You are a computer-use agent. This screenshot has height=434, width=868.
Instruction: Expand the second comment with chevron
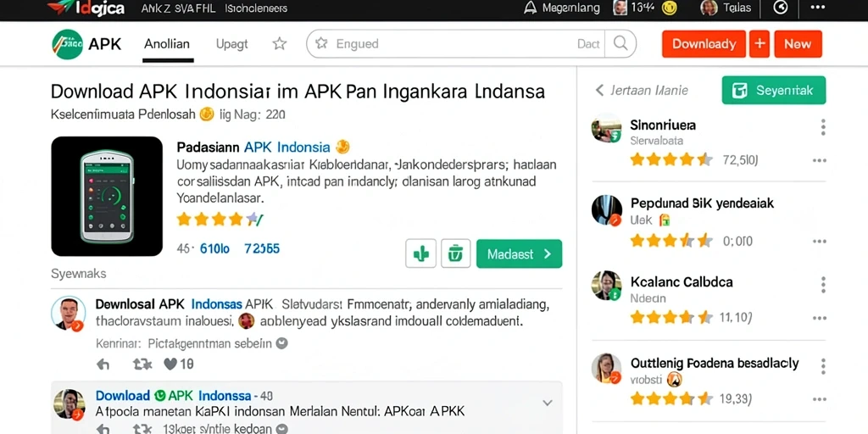pyautogui.click(x=548, y=403)
